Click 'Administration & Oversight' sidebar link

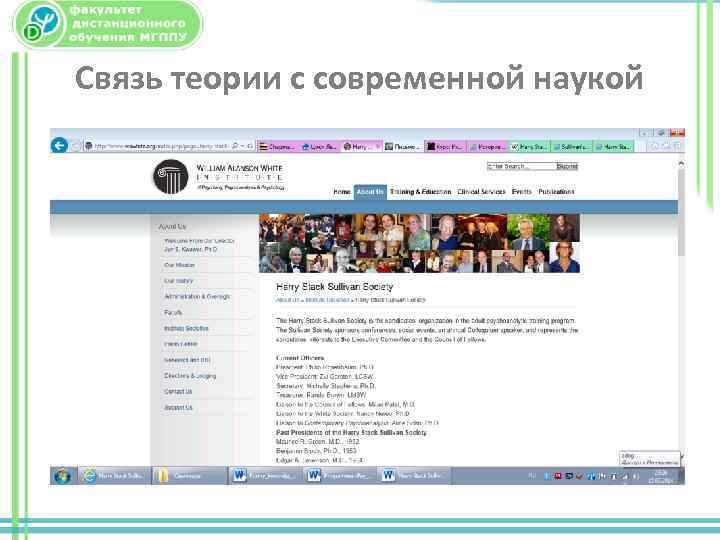[x=197, y=297]
